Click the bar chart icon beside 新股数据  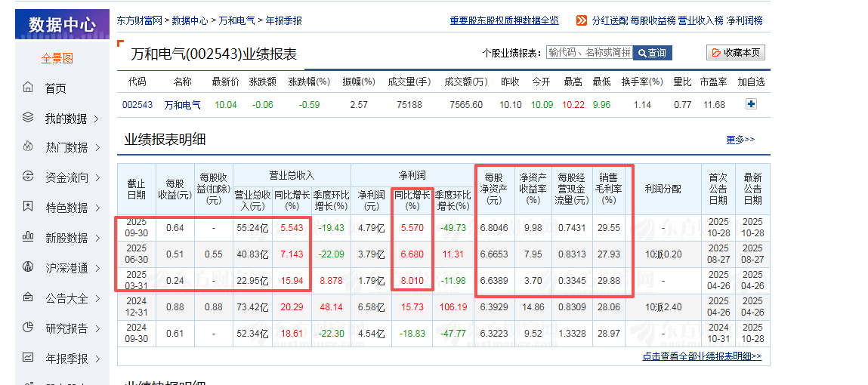click(x=28, y=237)
